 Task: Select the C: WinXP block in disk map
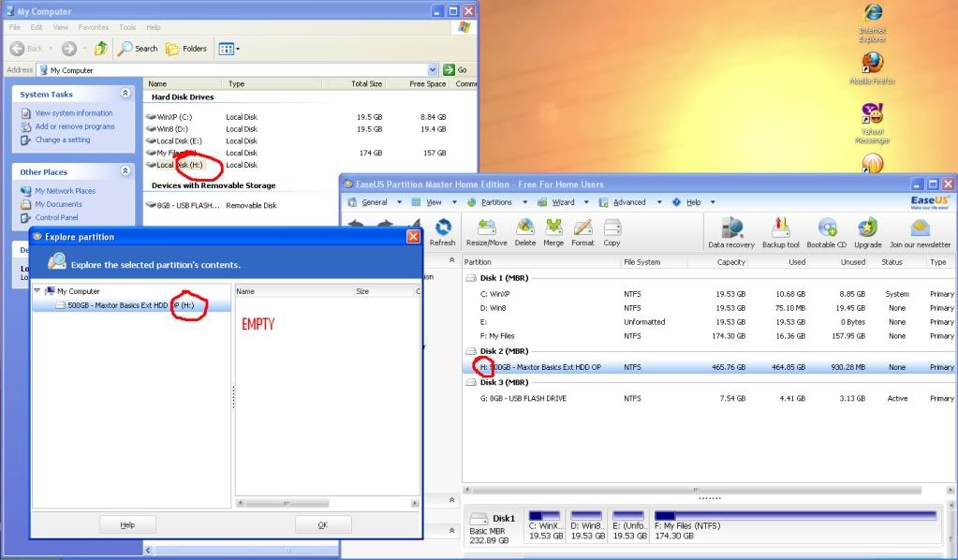(544, 525)
